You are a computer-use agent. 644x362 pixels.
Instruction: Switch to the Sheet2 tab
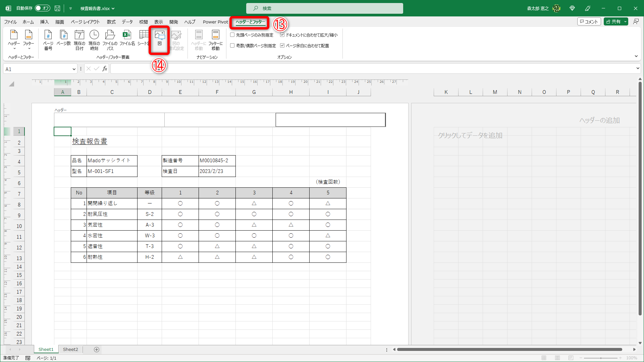70,349
